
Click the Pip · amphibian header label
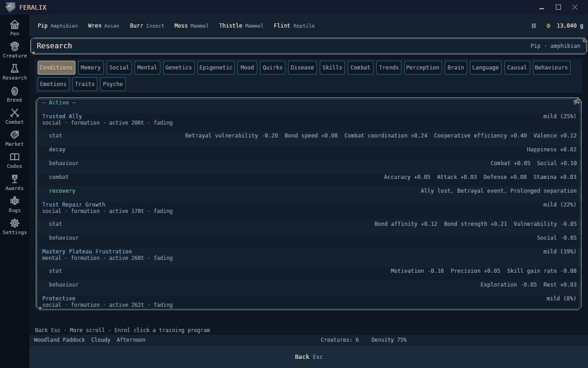(x=555, y=46)
